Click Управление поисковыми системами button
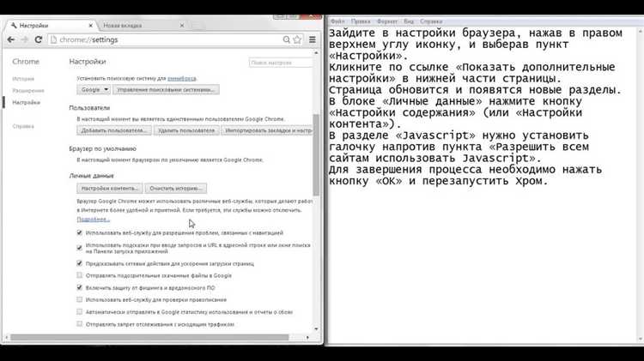This screenshot has width=644, height=361. [166, 90]
